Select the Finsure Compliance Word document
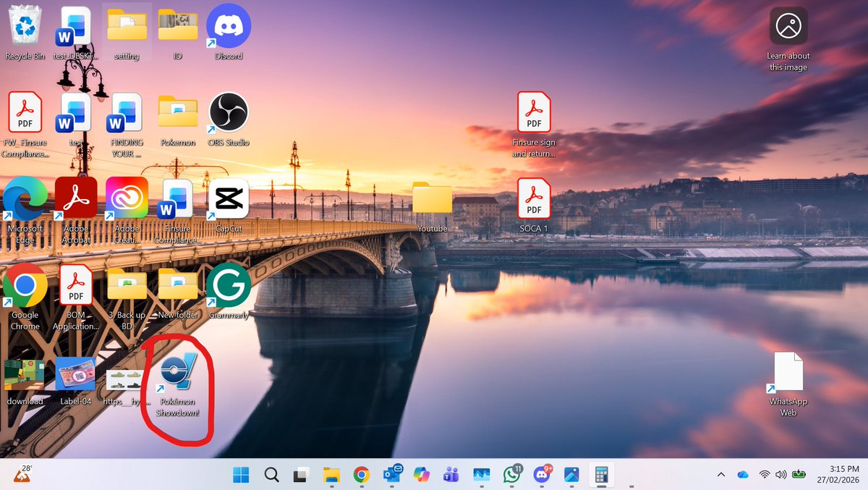Screen dimensions: 868x490 pos(177,211)
